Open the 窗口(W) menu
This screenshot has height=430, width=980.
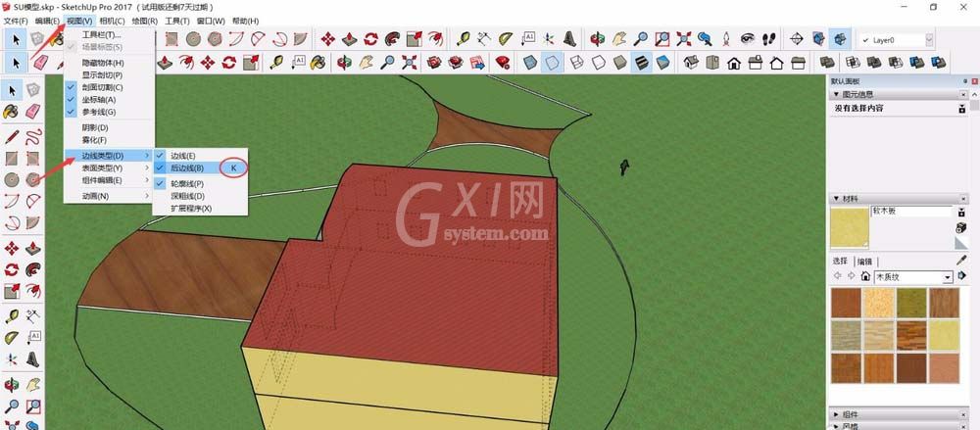tap(211, 22)
